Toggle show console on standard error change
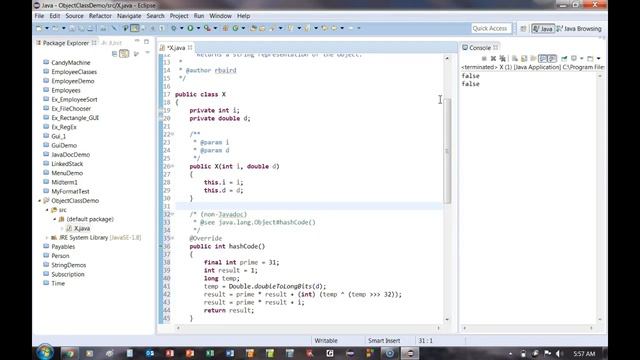Screen dimensions: 640x360 click(552, 58)
